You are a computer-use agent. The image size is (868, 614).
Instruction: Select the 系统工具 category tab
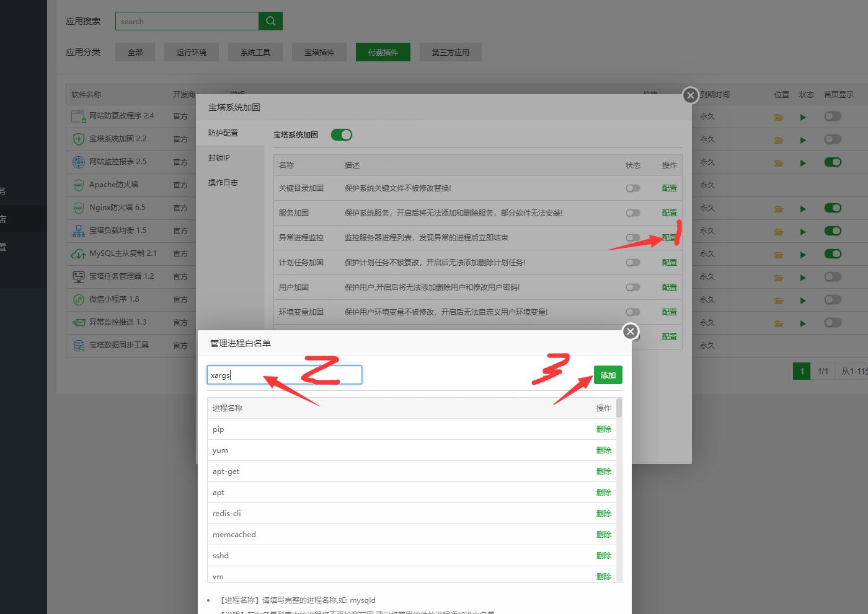[255, 52]
